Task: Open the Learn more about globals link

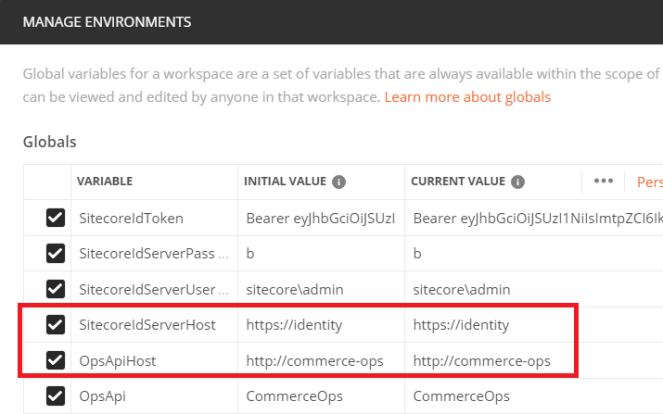Action: (467, 97)
